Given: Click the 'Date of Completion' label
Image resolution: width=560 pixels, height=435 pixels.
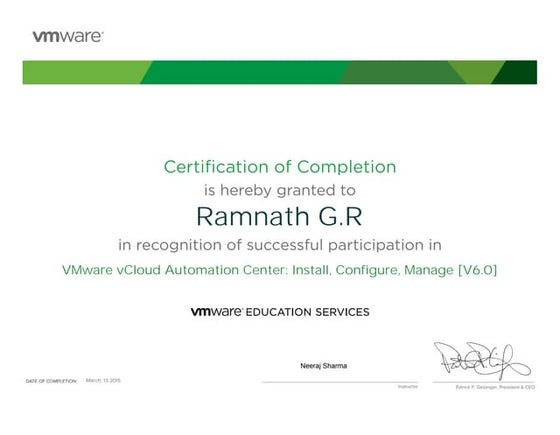Looking at the screenshot, I should [51, 381].
